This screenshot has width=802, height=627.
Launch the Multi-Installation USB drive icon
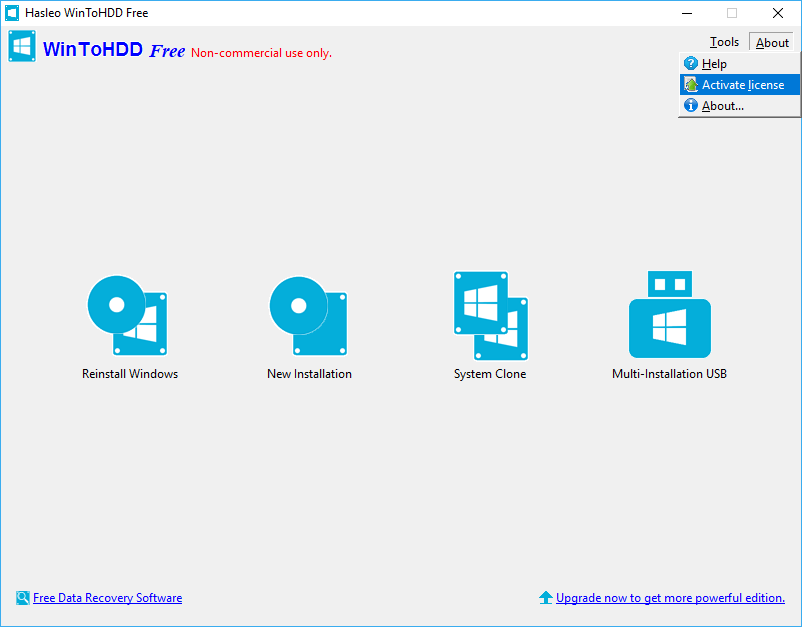670,315
